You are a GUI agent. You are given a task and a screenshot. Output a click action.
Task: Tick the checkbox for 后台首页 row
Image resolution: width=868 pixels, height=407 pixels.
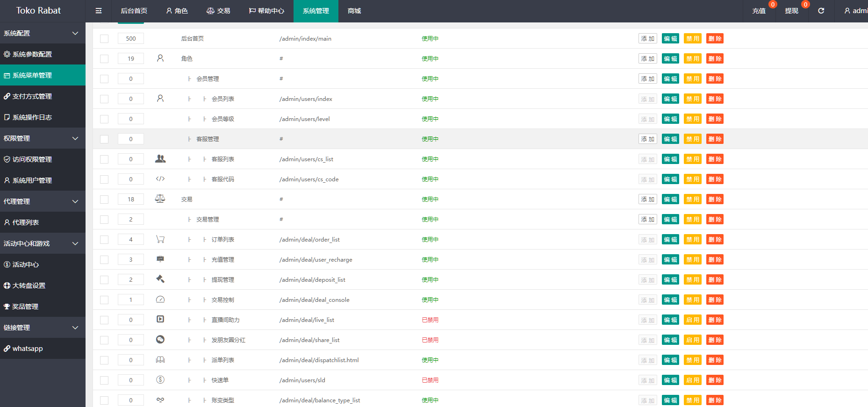[104, 39]
